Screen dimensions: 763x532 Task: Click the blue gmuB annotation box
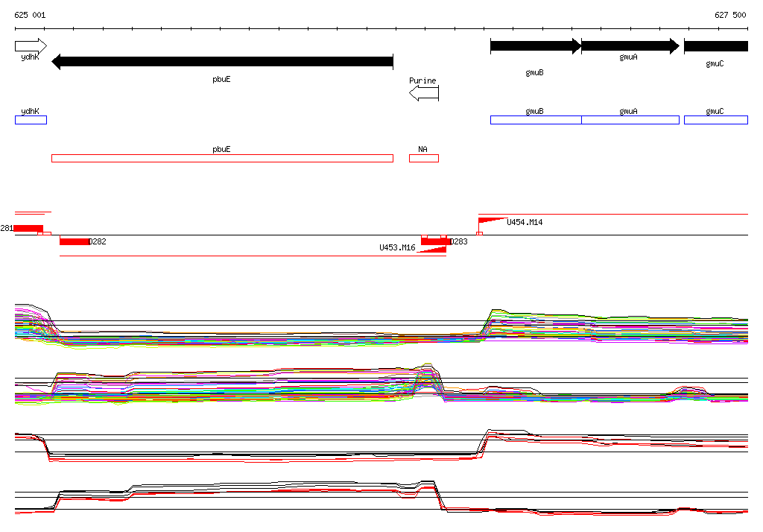pos(536,120)
